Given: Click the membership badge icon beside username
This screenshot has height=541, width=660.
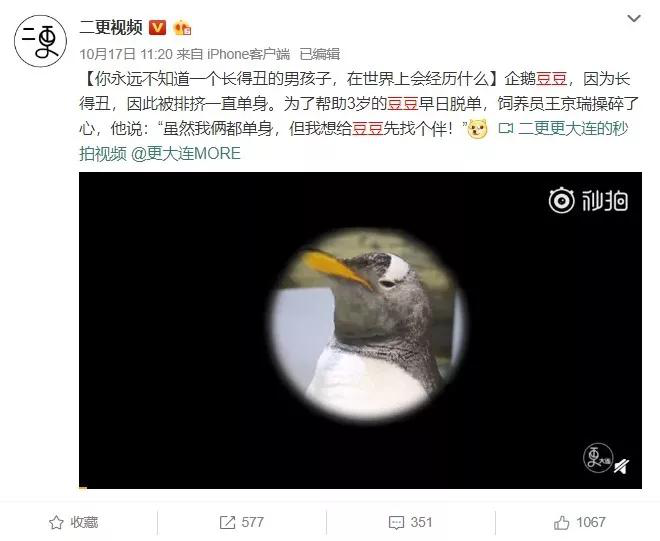Looking at the screenshot, I should (x=182, y=28).
